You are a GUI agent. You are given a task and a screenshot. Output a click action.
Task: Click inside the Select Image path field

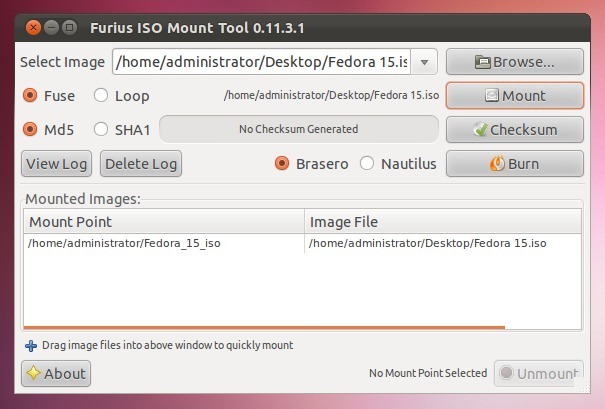click(262, 62)
